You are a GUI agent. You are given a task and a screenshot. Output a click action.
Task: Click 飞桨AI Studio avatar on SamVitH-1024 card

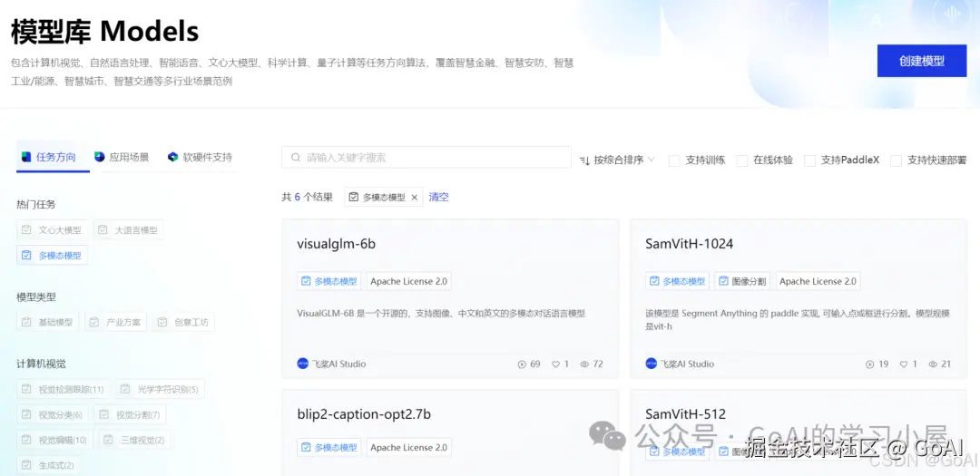(x=652, y=364)
